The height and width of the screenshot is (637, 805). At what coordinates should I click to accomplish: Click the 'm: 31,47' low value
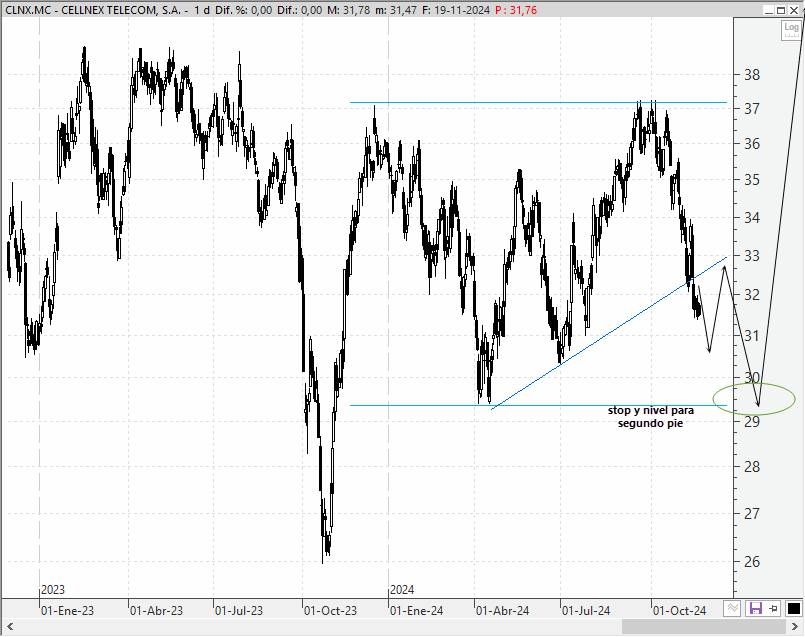click(396, 10)
